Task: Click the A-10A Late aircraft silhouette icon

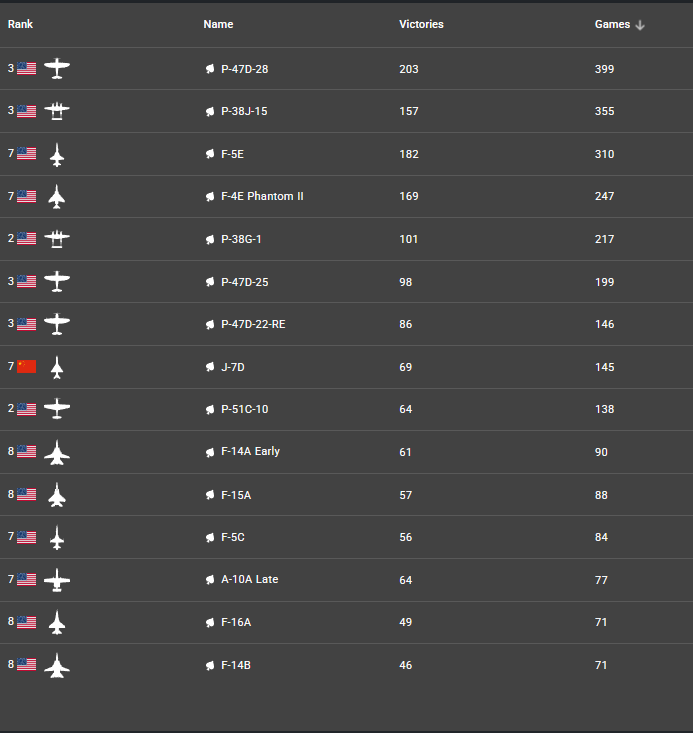Action: [x=57, y=580]
